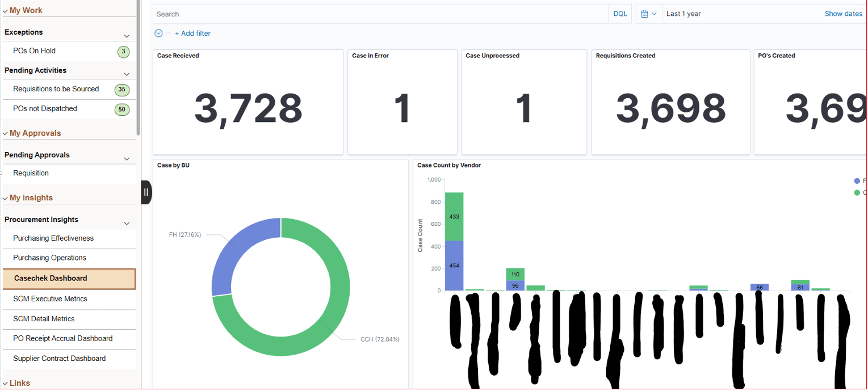Open the calendar quick date menu
Image resolution: width=868 pixels, height=391 pixels.
pyautogui.click(x=649, y=14)
